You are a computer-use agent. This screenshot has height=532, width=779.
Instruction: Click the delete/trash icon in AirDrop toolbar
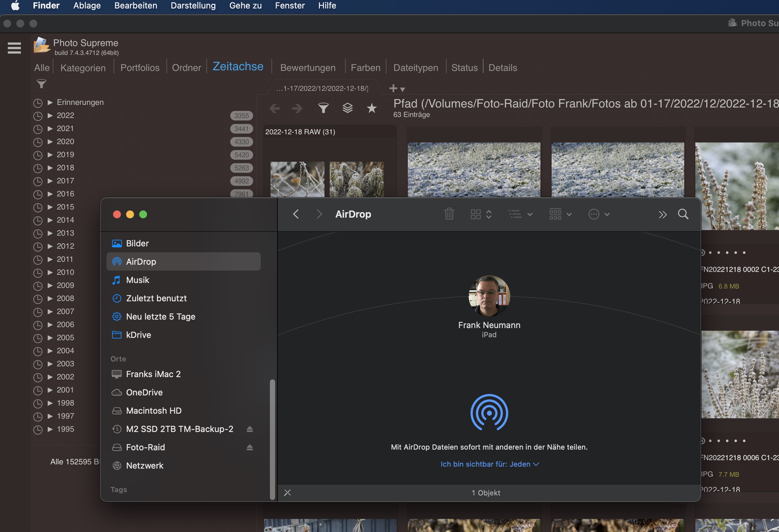(x=449, y=214)
